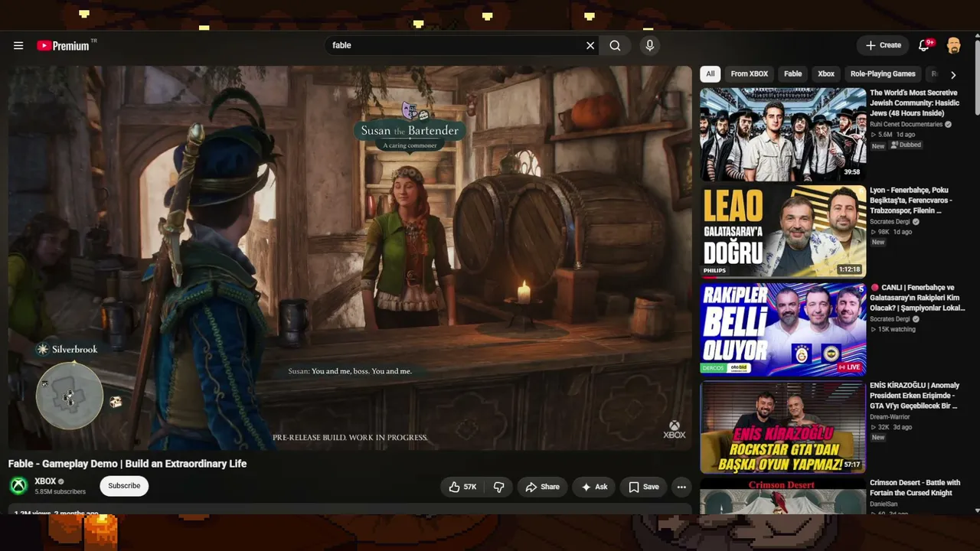Open title 'Crimson Desert - Battle with Fortain'

click(915, 487)
